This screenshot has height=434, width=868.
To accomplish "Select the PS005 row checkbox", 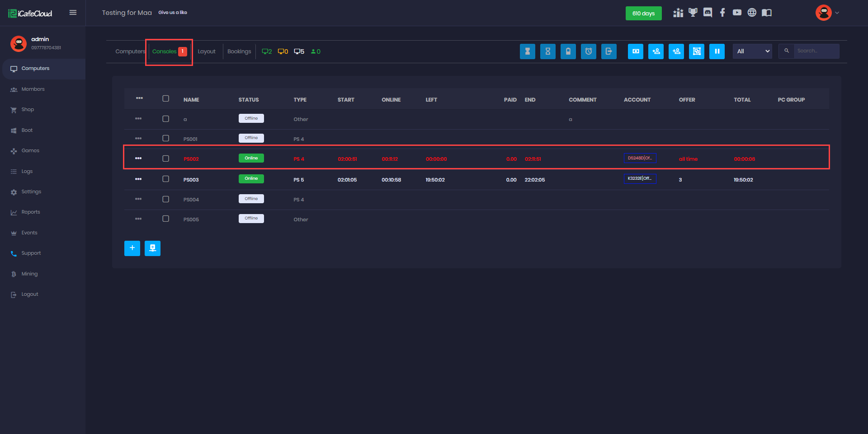I will tap(166, 219).
